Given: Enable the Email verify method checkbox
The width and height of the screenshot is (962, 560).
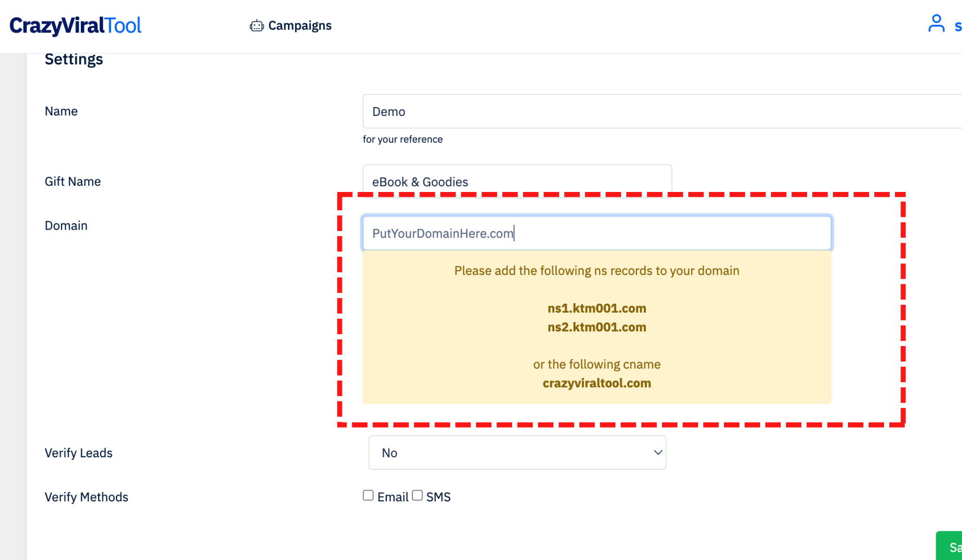Looking at the screenshot, I should [368, 496].
